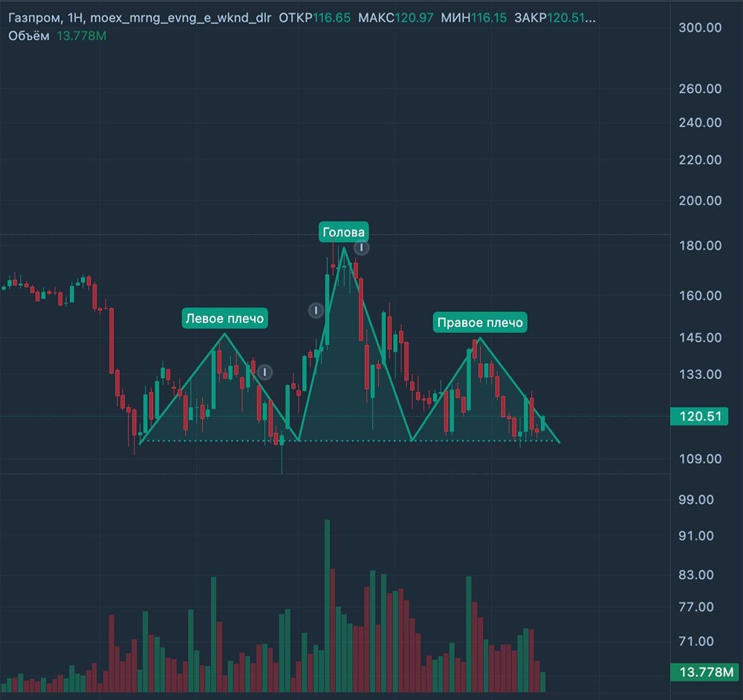Click the Объём 13.778M volume indicator label
The height and width of the screenshot is (700, 743).
pos(57,36)
